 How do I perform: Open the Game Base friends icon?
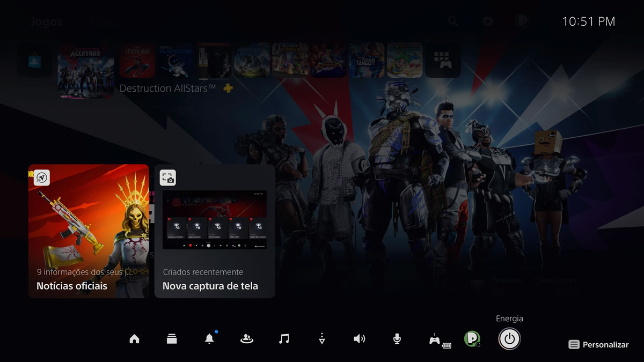pyautogui.click(x=247, y=339)
